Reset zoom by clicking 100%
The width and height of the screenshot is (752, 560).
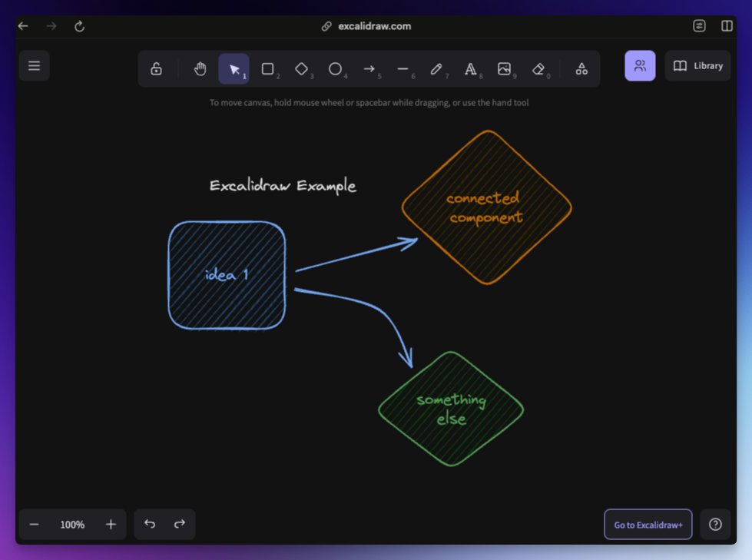[x=72, y=525]
